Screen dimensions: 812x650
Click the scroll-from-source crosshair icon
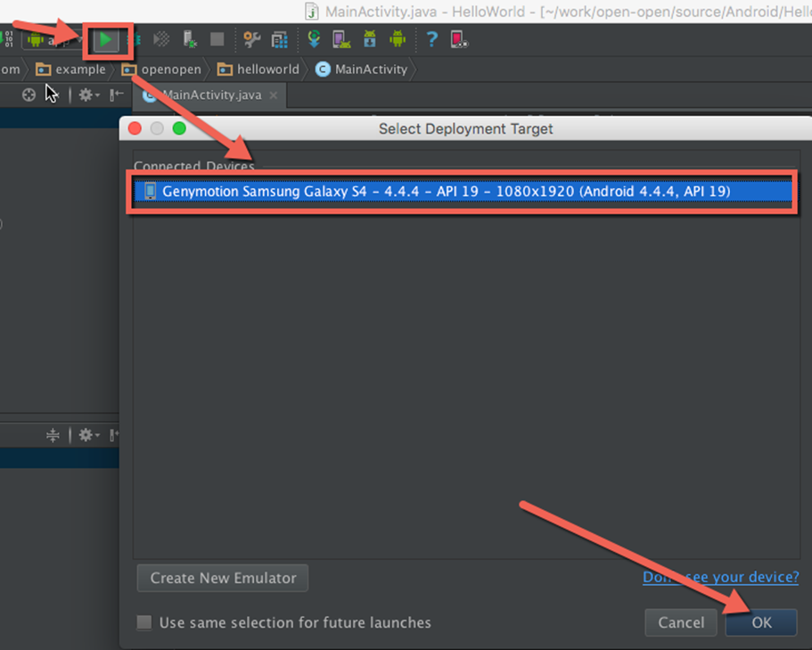pos(28,95)
